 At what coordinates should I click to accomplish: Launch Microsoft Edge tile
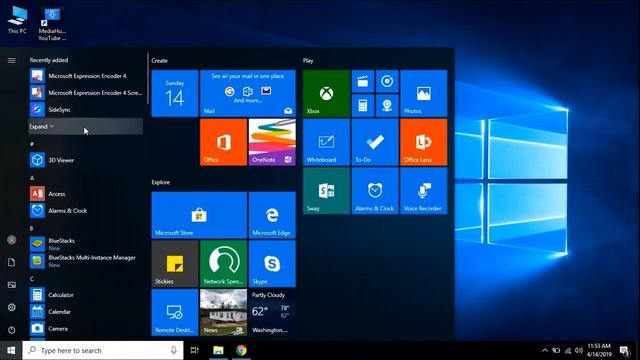(272, 215)
